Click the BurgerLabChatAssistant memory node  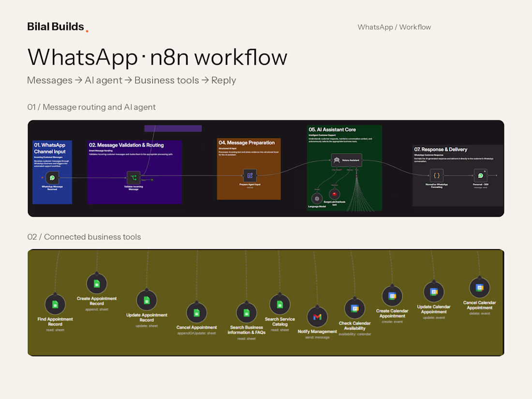pyautogui.click(x=335, y=194)
